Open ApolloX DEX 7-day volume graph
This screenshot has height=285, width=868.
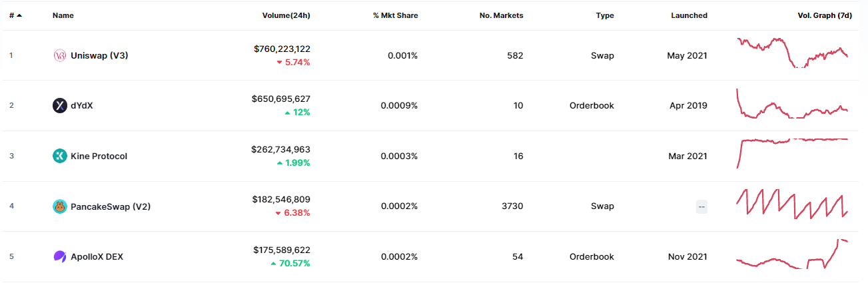(792, 254)
